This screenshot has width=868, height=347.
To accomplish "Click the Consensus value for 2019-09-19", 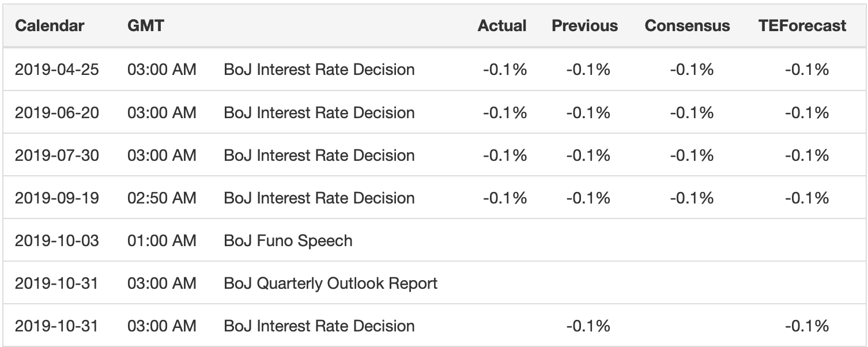I will [x=692, y=198].
